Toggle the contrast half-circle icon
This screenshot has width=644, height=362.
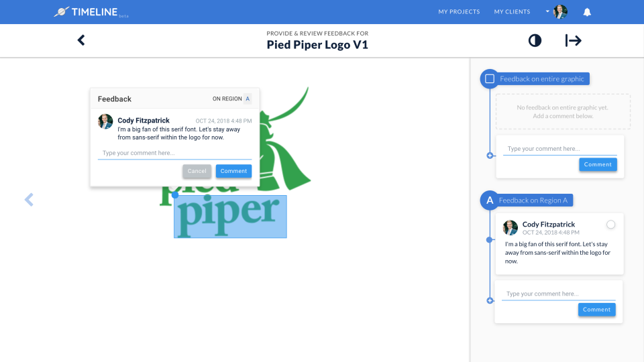[535, 41]
